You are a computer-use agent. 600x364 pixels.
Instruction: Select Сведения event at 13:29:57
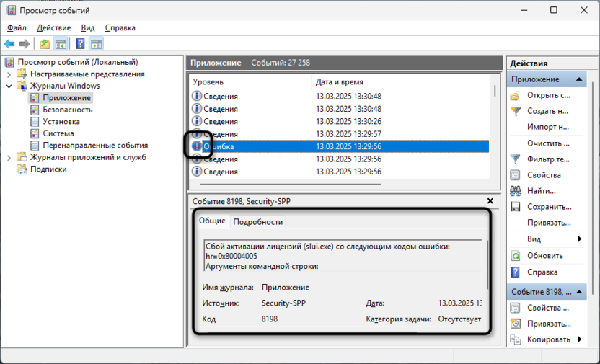pos(339,134)
